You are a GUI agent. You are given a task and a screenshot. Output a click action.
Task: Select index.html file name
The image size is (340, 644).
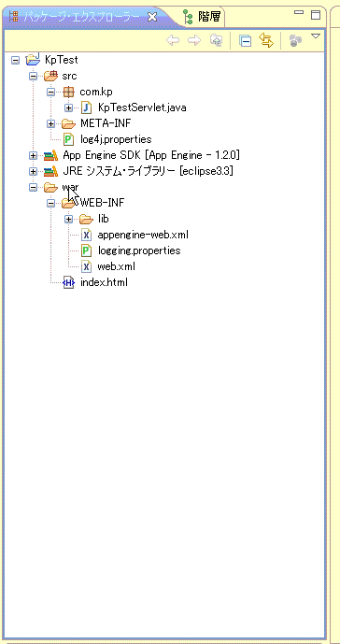(x=104, y=282)
